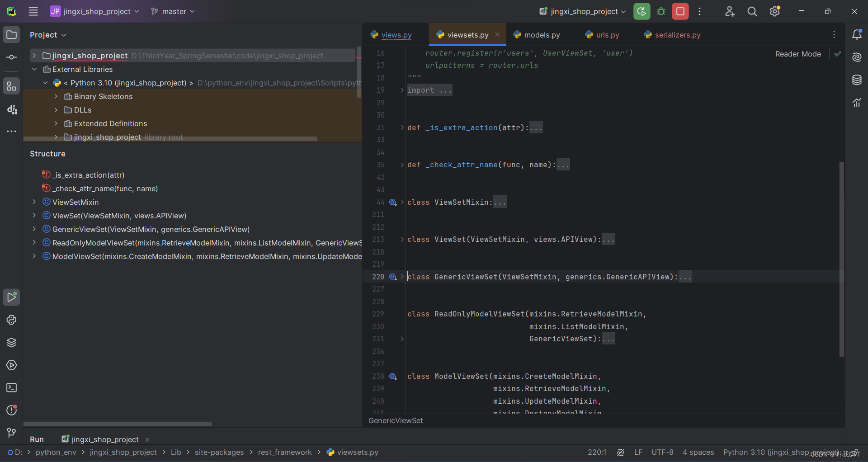Viewport: 868px width, 462px height.
Task: Unfold the import block on line 19
Action: (x=402, y=90)
